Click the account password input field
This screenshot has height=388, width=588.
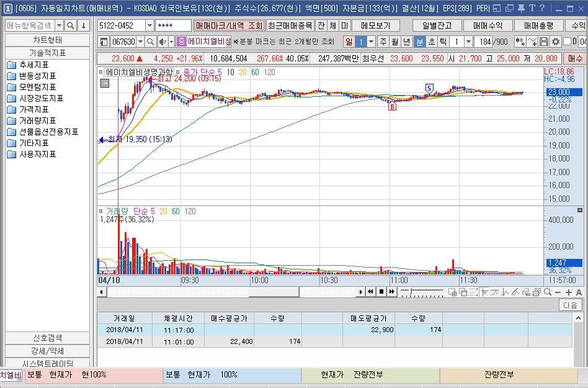click(x=173, y=25)
